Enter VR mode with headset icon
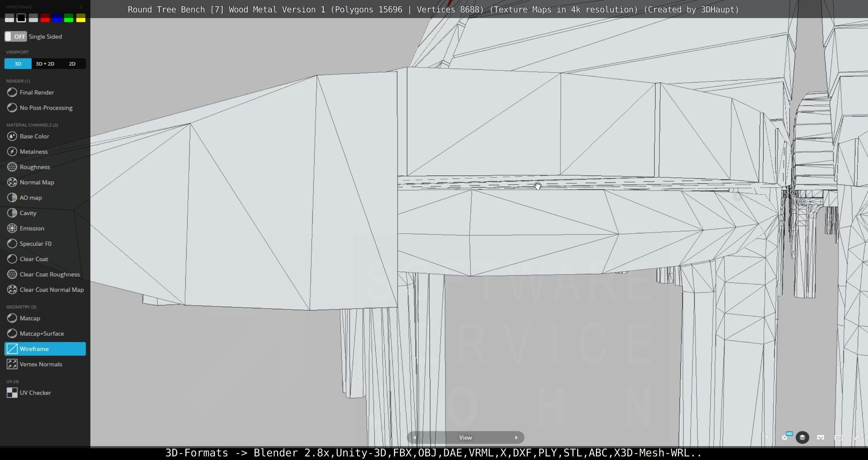Image resolution: width=868 pixels, height=460 pixels. coord(820,437)
